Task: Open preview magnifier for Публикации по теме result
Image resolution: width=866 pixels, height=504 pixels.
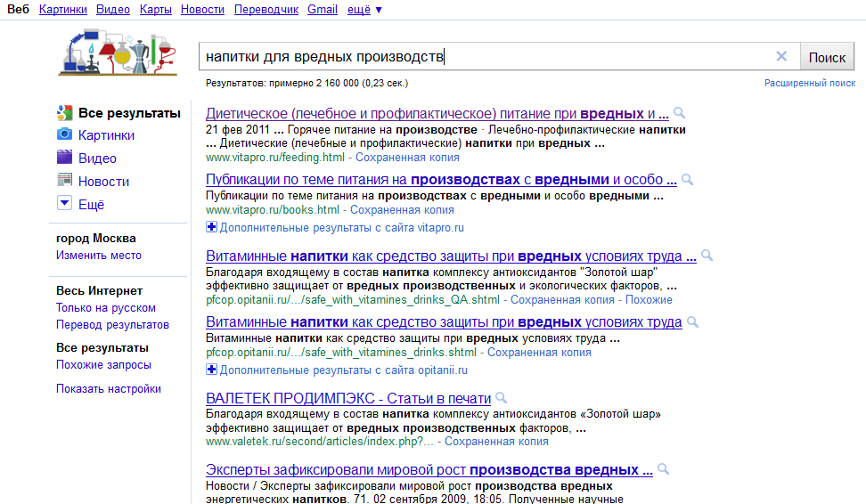Action: pyautogui.click(x=687, y=179)
